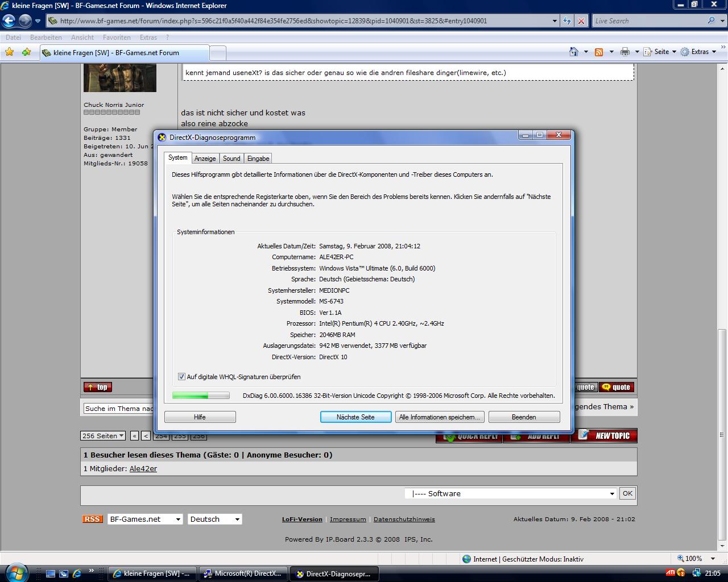Viewport: 728px width, 582px height.
Task: Refresh the page with the refresh icon
Action: click(567, 21)
